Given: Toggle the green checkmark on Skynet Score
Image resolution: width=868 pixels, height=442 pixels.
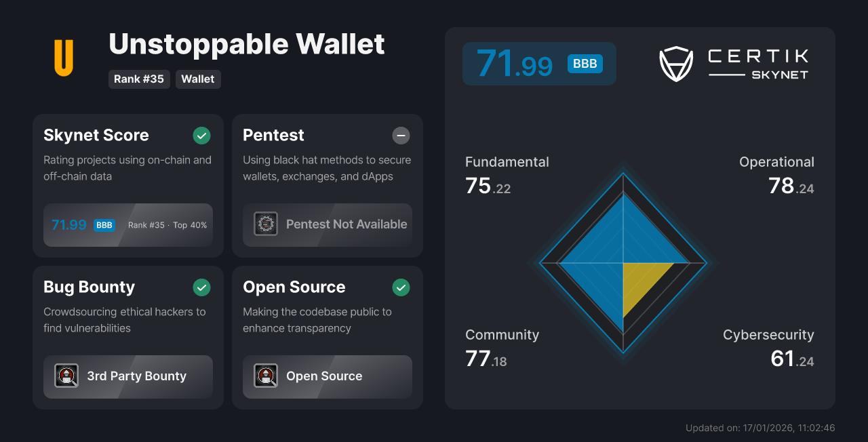Looking at the screenshot, I should 201,136.
